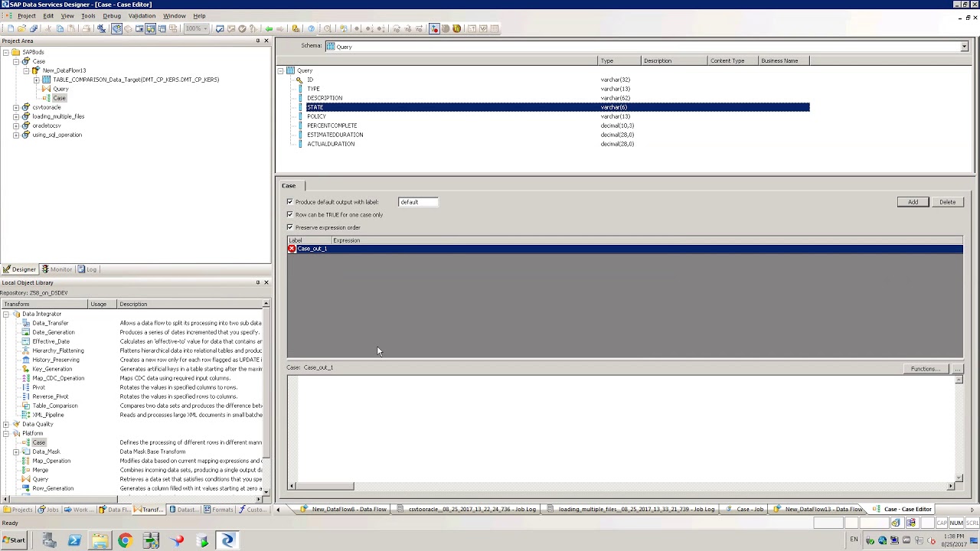Pin the Project Area panel
Screen dimensions: 980x551
[x=258, y=41]
